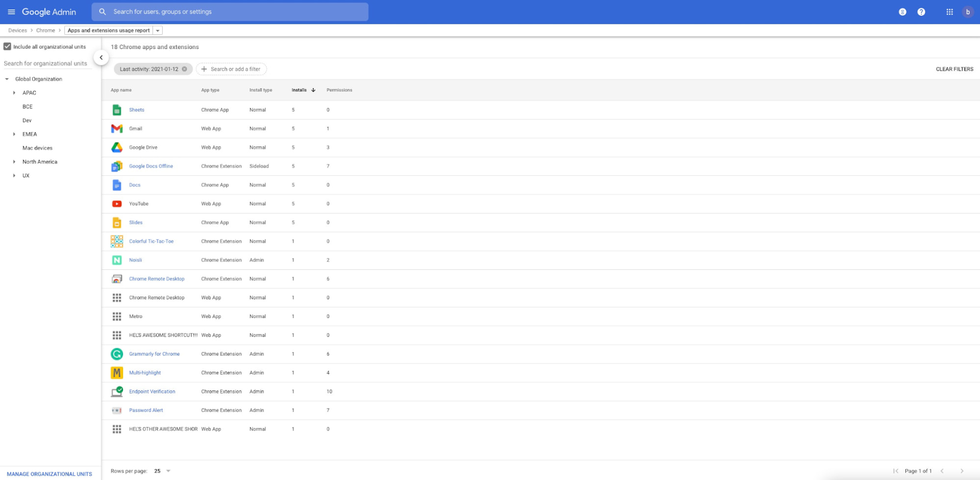Go to the next page arrow
The image size is (980, 480).
(x=962, y=471)
